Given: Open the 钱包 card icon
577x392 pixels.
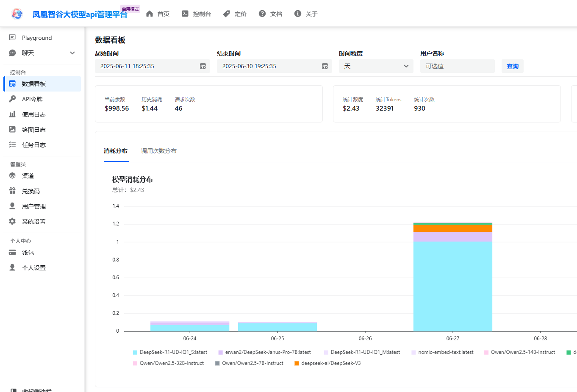Looking at the screenshot, I should pyautogui.click(x=12, y=253).
